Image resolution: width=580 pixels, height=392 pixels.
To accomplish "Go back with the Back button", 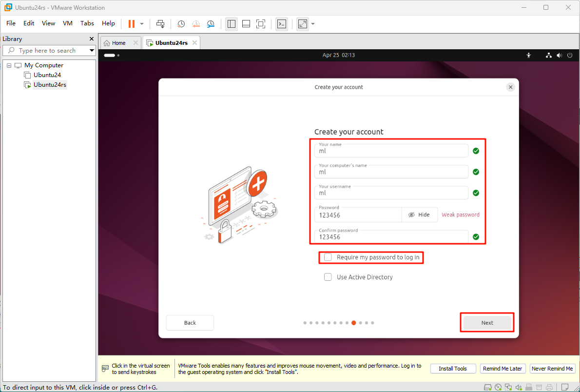I will coord(190,323).
